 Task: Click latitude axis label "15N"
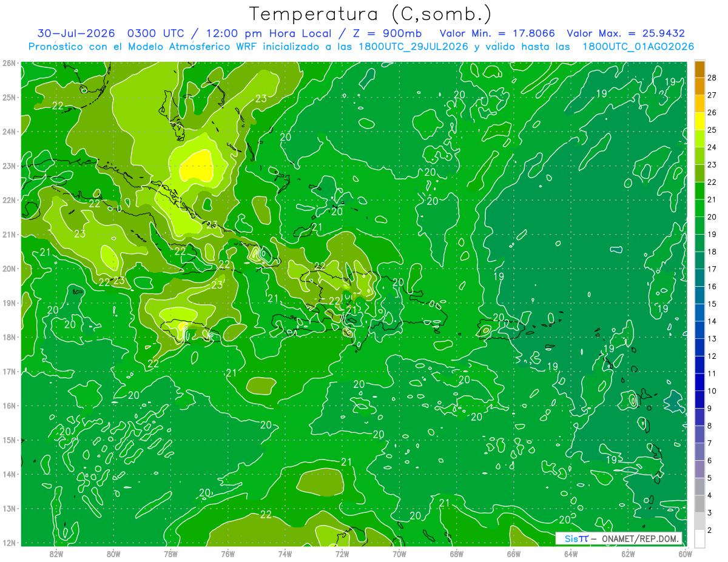point(8,440)
